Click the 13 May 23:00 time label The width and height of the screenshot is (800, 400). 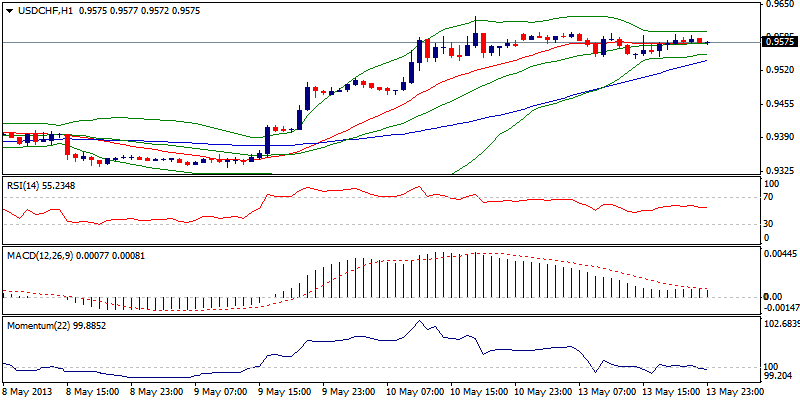point(736,392)
